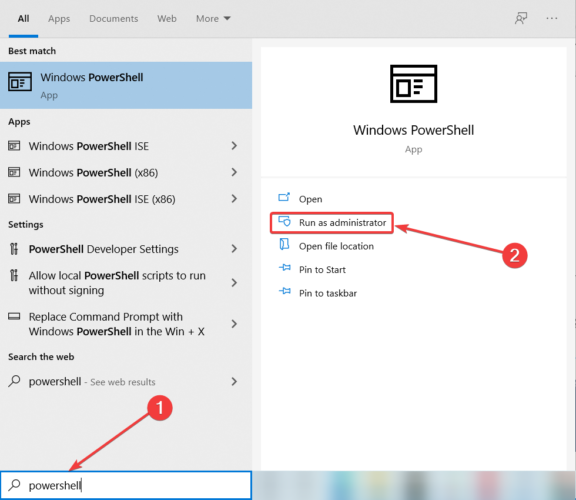
Task: Expand Windows PowerShell ISE result arrow
Action: [234, 146]
